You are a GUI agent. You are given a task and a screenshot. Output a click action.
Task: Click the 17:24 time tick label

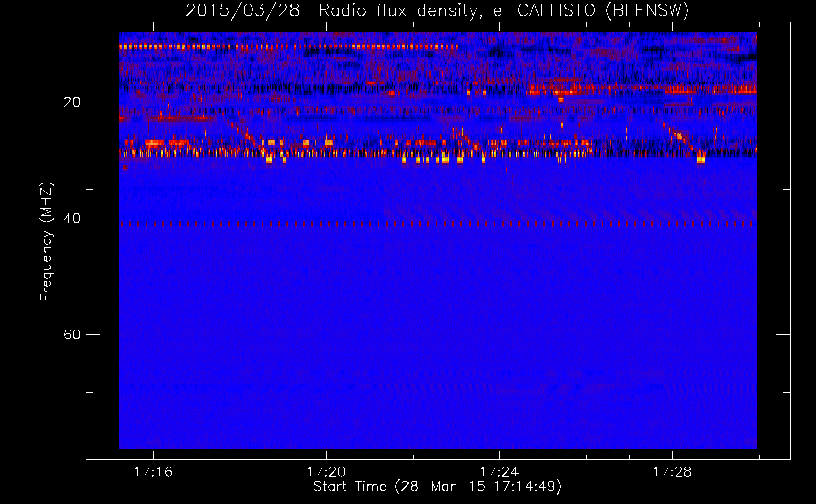pyautogui.click(x=499, y=472)
